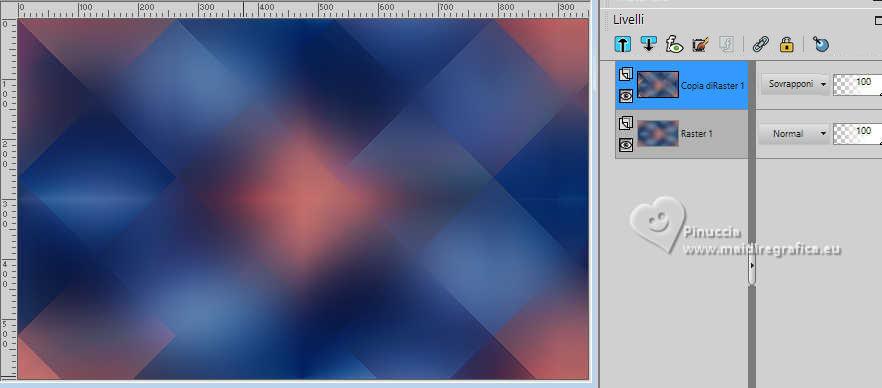The width and height of the screenshot is (882, 388).
Task: Click the move layer down arrow icon
Action: [649, 44]
